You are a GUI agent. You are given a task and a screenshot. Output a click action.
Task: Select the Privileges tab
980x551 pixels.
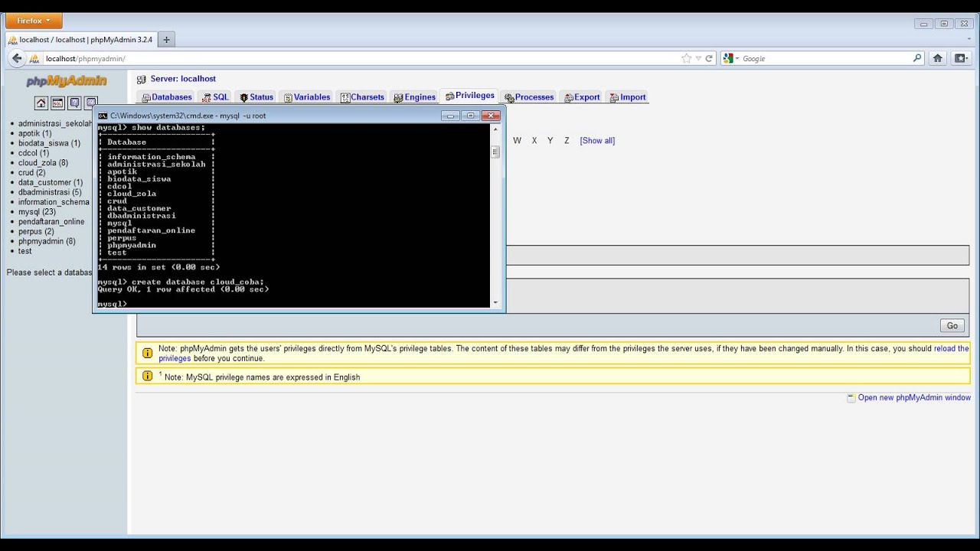pos(470,96)
